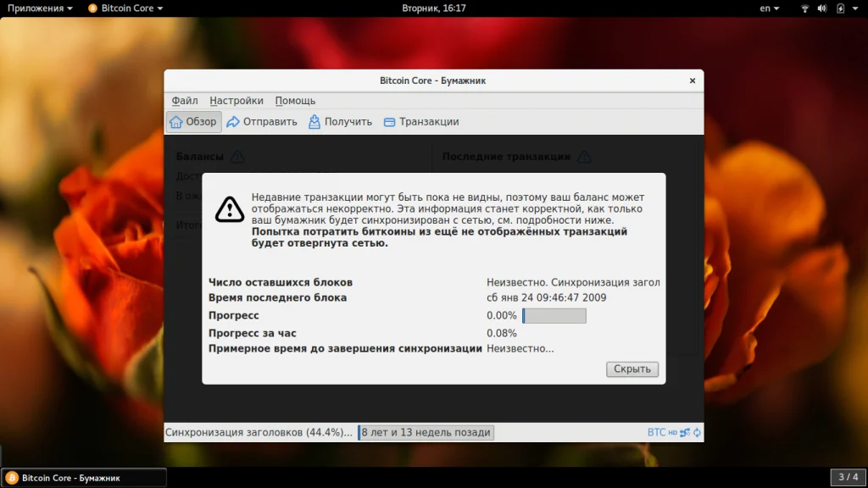Switch to the Получить tab
Image resolution: width=868 pixels, height=488 pixels.
coord(341,122)
